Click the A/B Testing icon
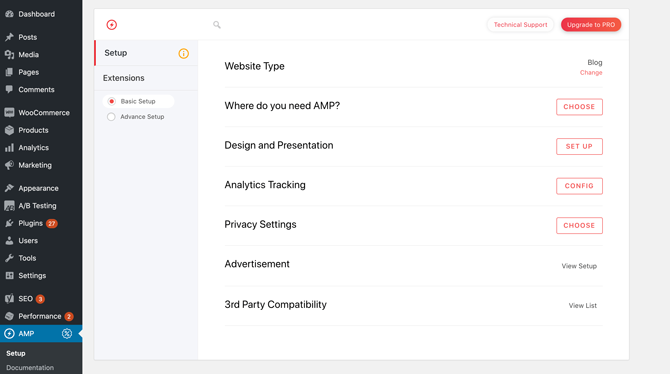Viewport: 670px width, 374px height. (x=9, y=206)
